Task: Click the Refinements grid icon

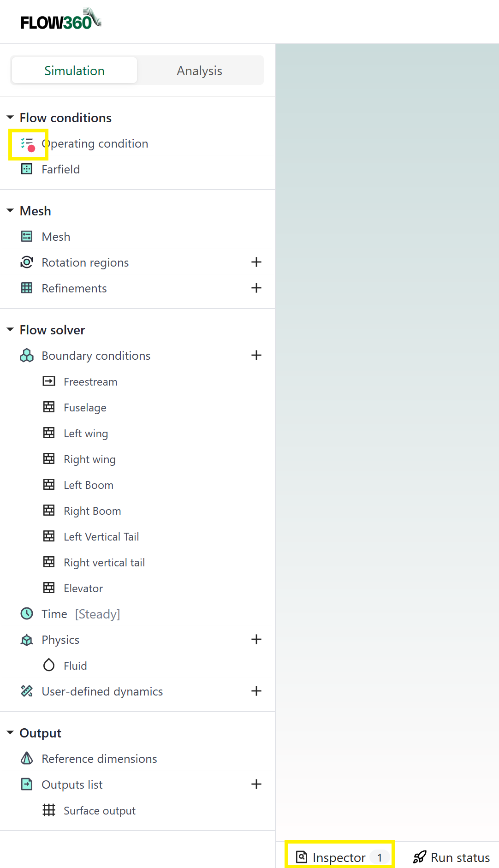Action: [27, 288]
